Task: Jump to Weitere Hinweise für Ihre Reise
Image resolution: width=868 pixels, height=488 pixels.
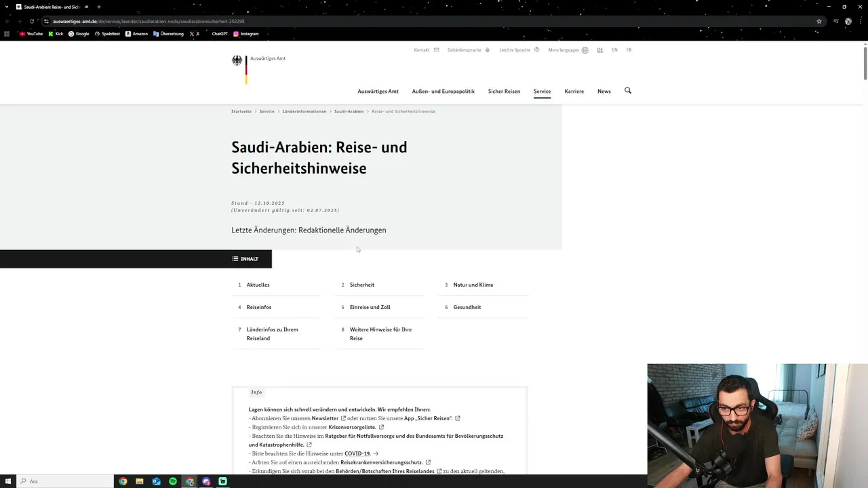Action: click(380, 334)
